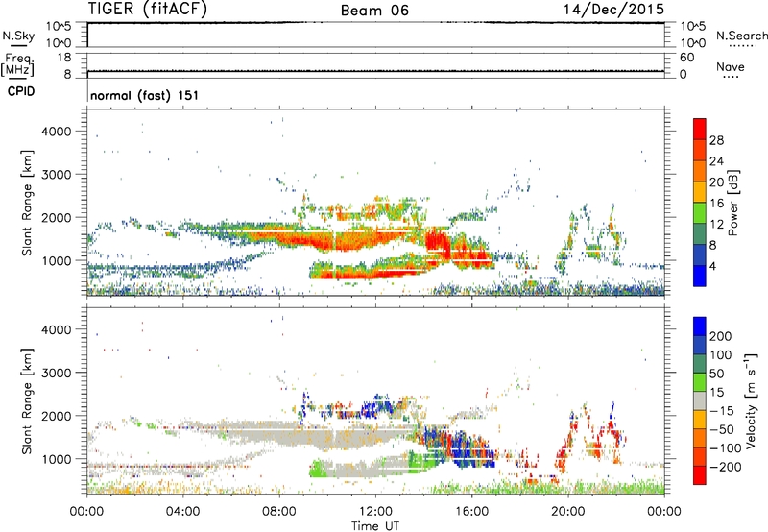This screenshot has height=532, width=768.
Task: Click the "Nave" legend label
Action: coord(730,66)
